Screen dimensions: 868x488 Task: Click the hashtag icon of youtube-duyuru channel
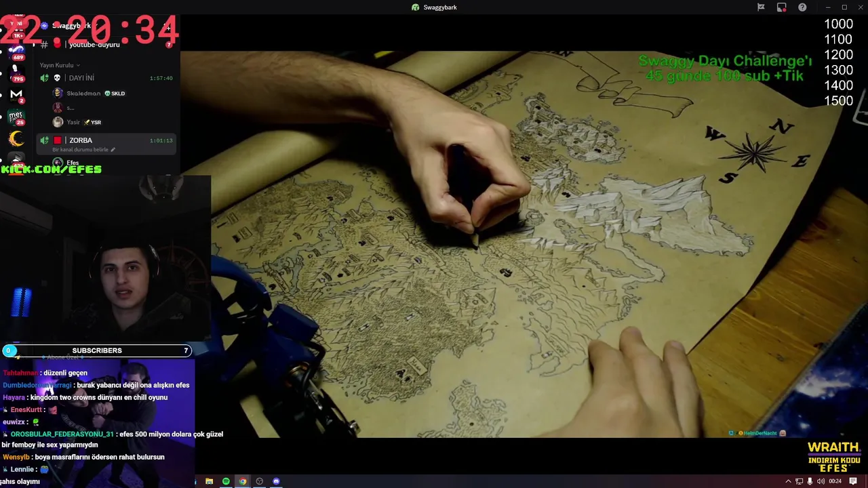click(x=44, y=44)
